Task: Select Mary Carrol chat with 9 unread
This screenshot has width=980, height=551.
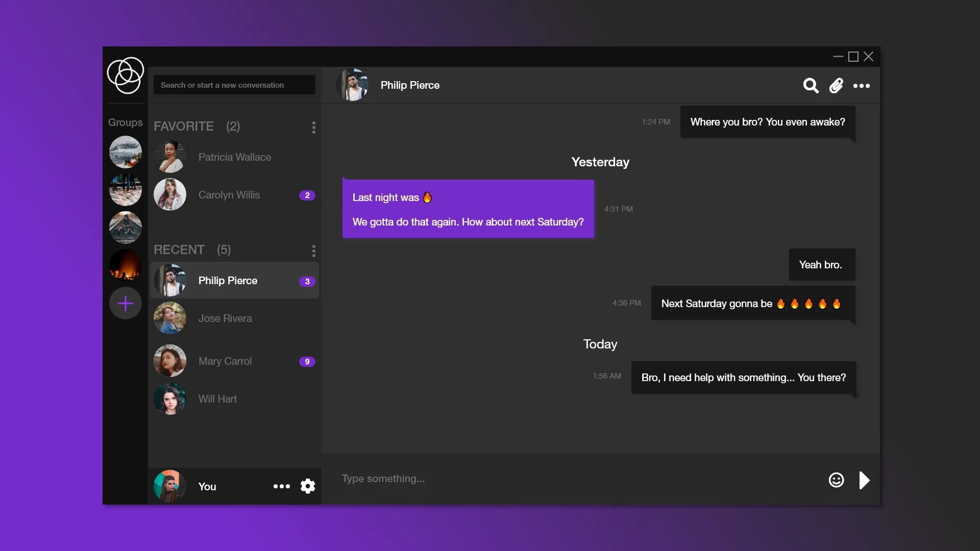Action: tap(235, 361)
